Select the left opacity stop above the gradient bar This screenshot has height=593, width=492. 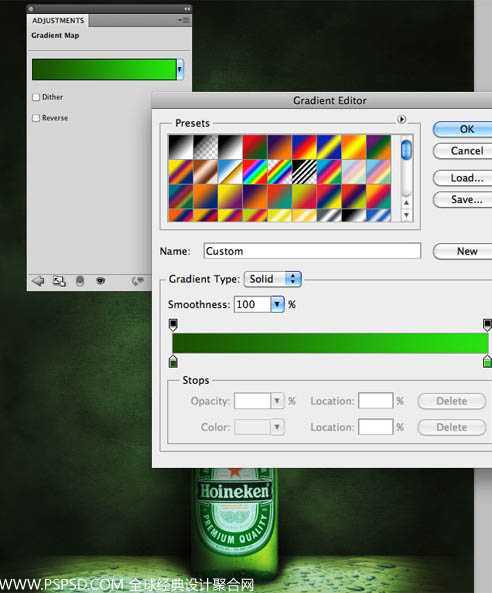173,324
